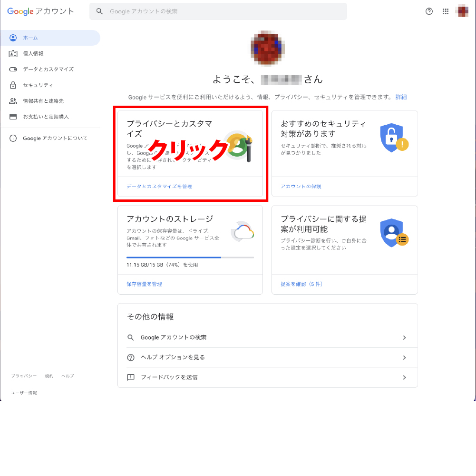Click the storage usage progress bar
The width and height of the screenshot is (476, 476).
coord(190,258)
